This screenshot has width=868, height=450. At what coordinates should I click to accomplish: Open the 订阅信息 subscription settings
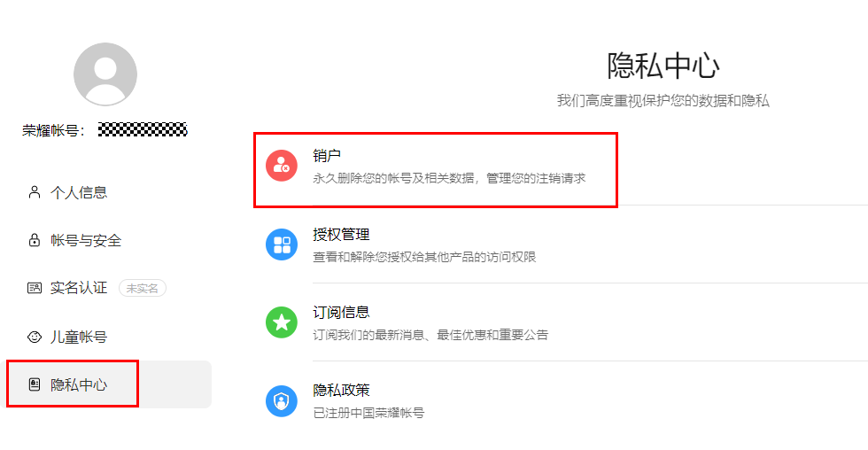pos(561,322)
